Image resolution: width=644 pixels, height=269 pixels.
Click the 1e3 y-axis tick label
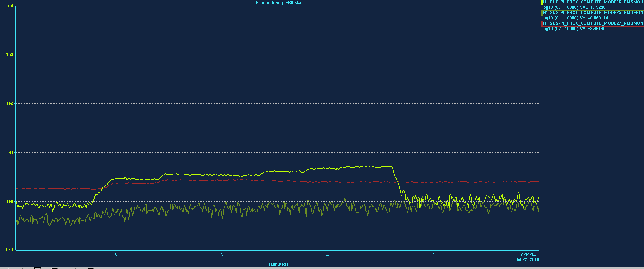[9, 55]
